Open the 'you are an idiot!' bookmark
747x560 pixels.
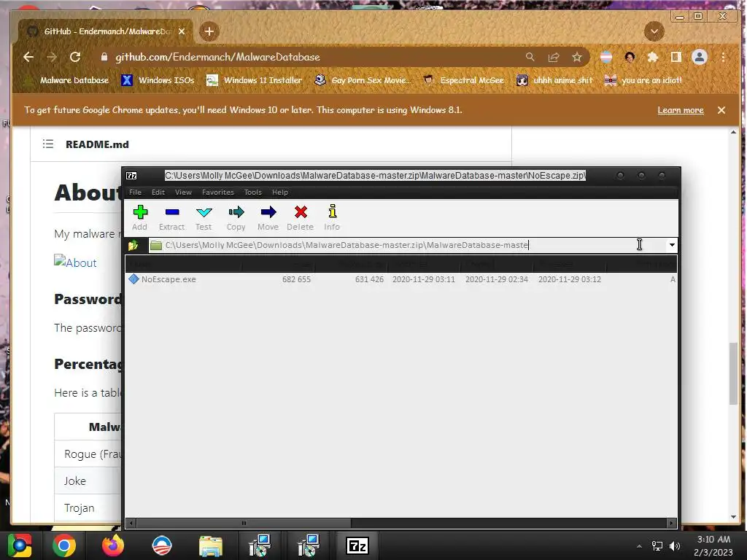pos(643,80)
